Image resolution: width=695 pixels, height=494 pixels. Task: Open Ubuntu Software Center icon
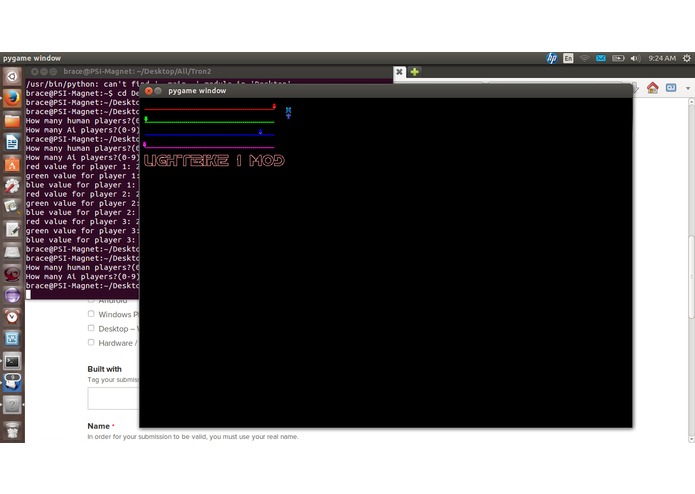click(x=12, y=164)
